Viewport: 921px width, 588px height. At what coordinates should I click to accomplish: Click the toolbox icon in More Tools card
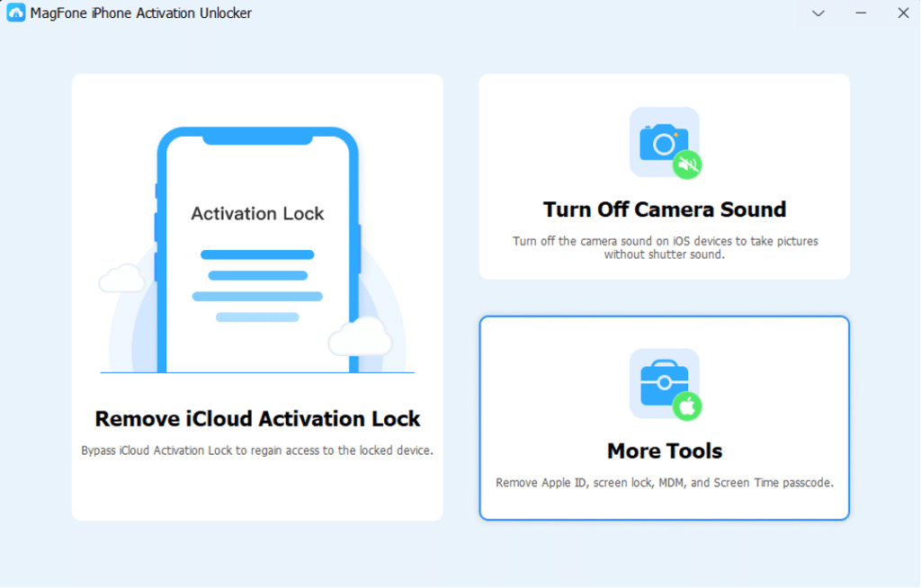pyautogui.click(x=664, y=384)
